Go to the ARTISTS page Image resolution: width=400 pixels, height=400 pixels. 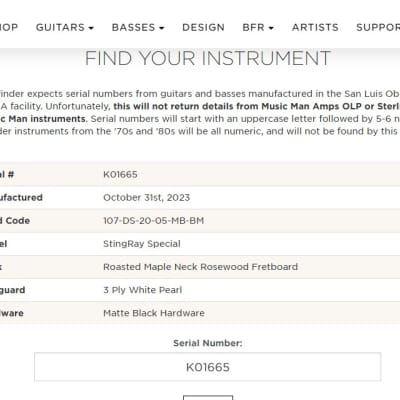[315, 27]
